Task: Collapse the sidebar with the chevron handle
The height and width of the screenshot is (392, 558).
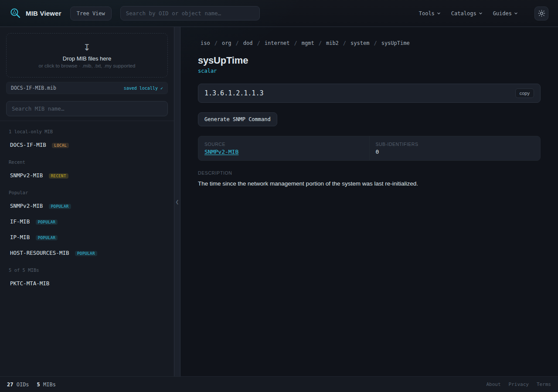Action: [x=177, y=202]
